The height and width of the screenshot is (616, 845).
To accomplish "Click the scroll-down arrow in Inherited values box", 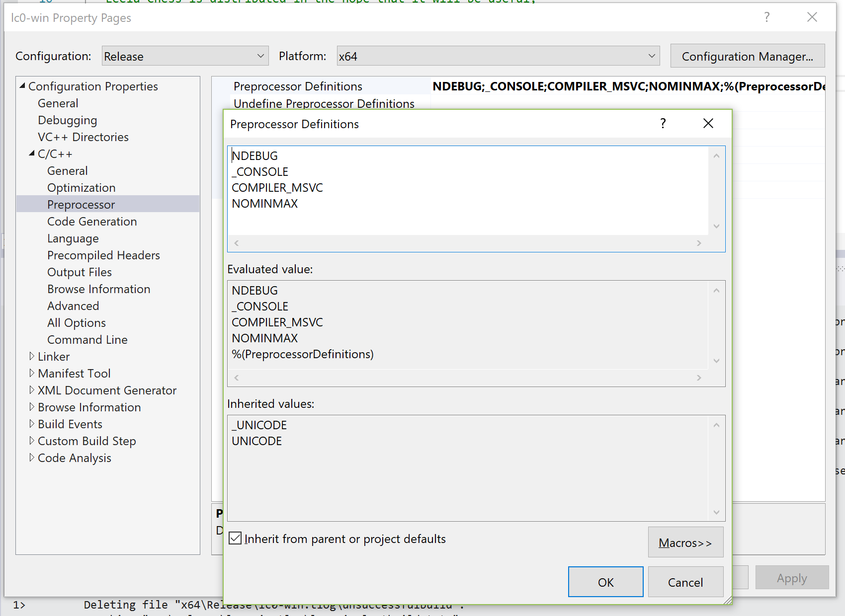I will tap(716, 512).
